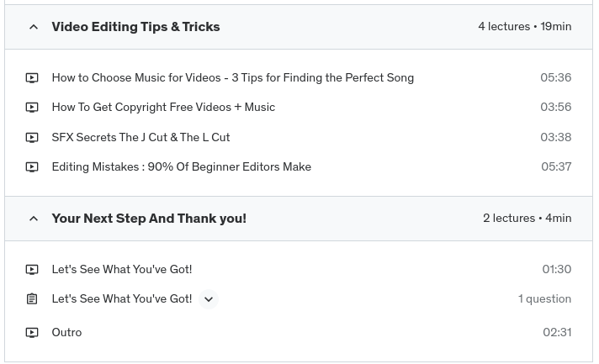Click video icon next to Outro lecture
The image size is (599, 364).
click(32, 333)
